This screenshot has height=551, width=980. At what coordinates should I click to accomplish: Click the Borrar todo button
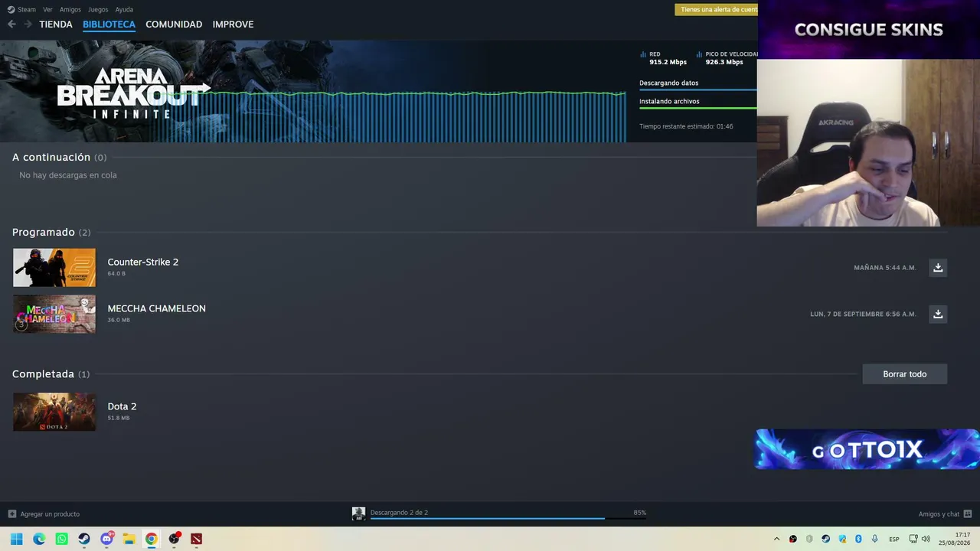905,374
